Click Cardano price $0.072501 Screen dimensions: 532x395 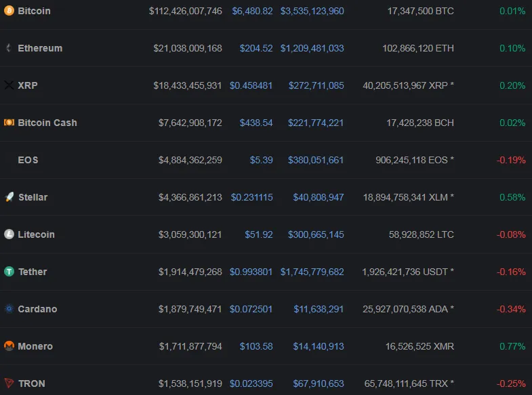[251, 309]
